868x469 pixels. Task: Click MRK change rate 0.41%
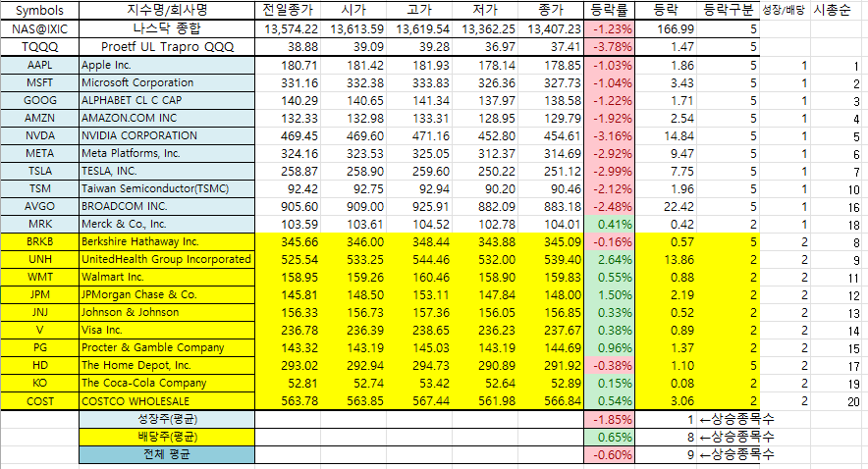pyautogui.click(x=609, y=225)
